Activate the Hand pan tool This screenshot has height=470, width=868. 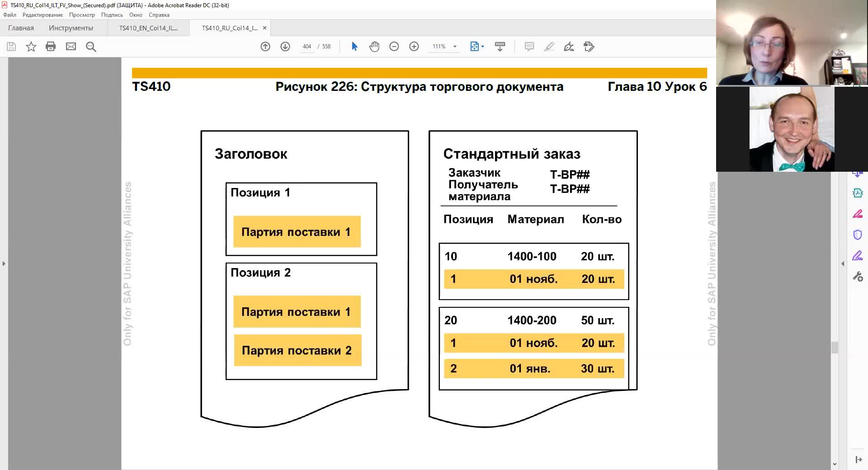click(374, 47)
